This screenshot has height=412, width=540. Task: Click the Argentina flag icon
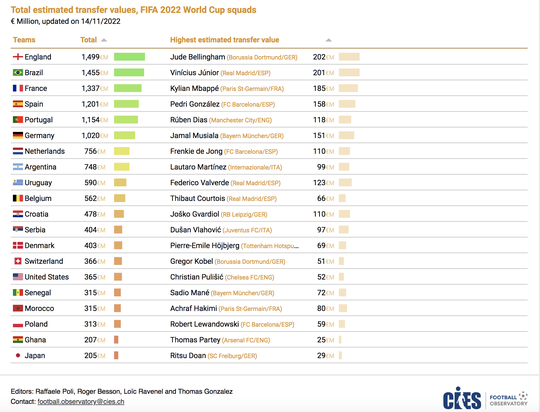(18, 167)
